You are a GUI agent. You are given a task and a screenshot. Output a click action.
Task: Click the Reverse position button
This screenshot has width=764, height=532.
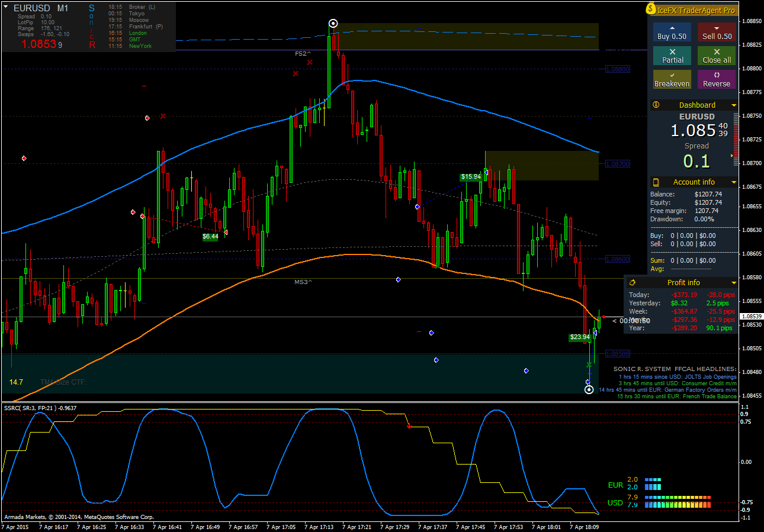[717, 79]
